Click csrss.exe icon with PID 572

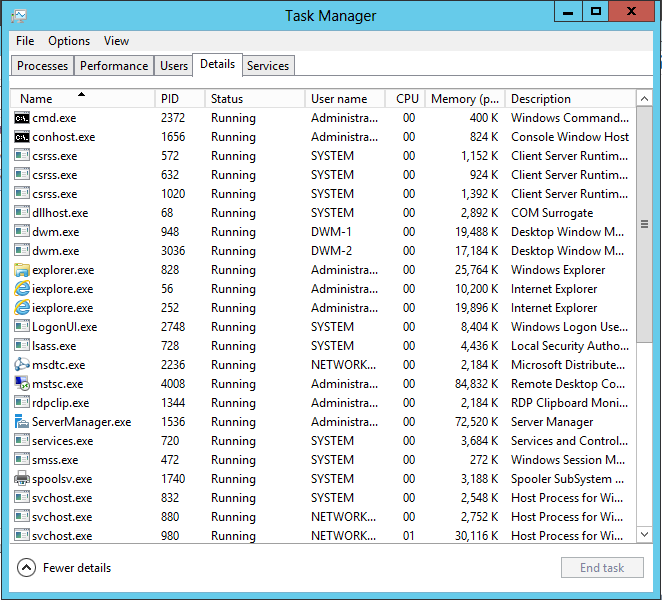point(22,156)
